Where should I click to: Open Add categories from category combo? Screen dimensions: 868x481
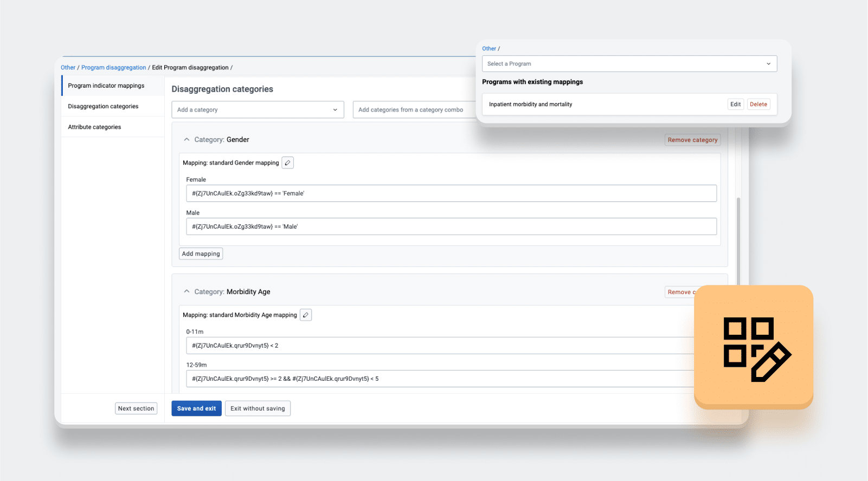(413, 110)
